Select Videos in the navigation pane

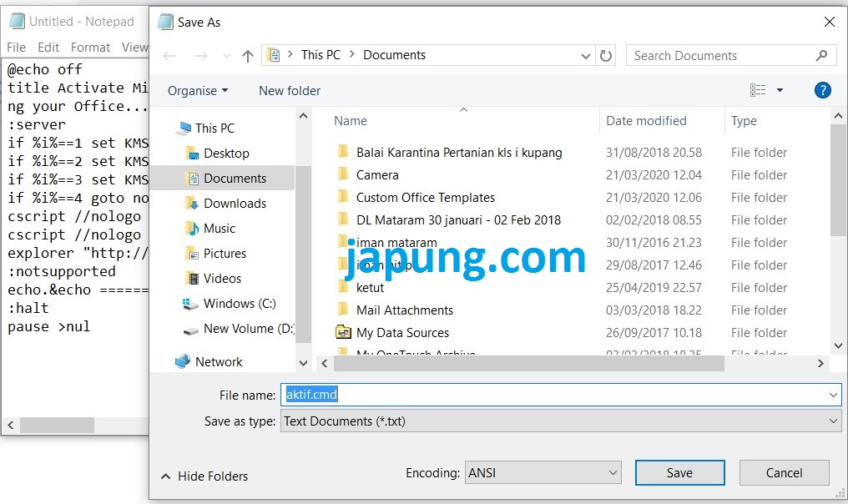(x=222, y=279)
